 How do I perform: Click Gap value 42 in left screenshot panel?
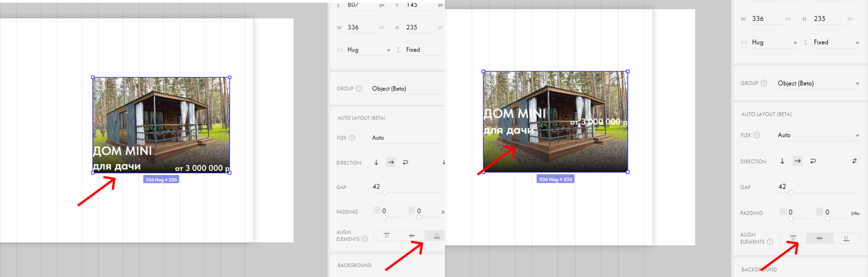point(376,187)
